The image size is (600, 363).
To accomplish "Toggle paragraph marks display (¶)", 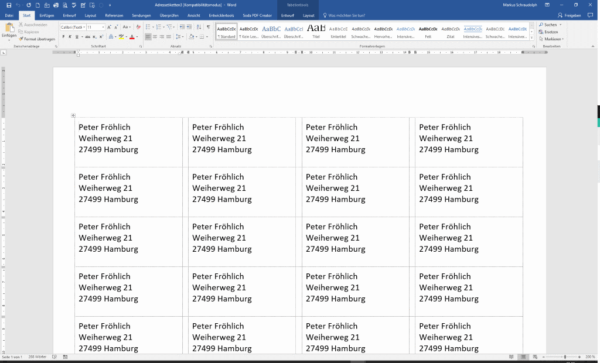I will pos(208,27).
